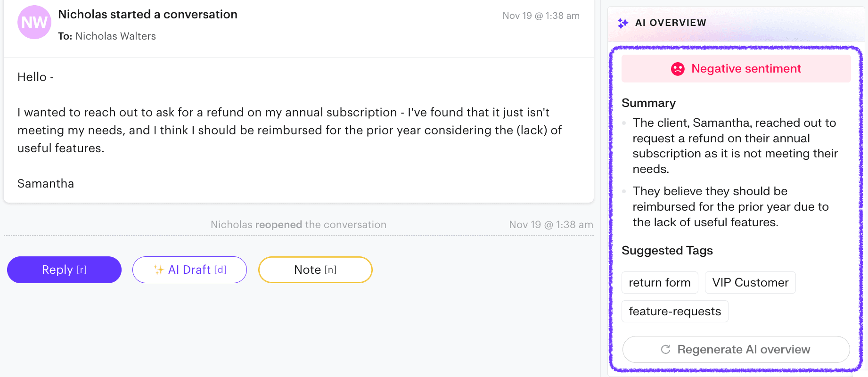Viewport: 868px width, 377px height.
Task: Create a Note
Action: 315,270
